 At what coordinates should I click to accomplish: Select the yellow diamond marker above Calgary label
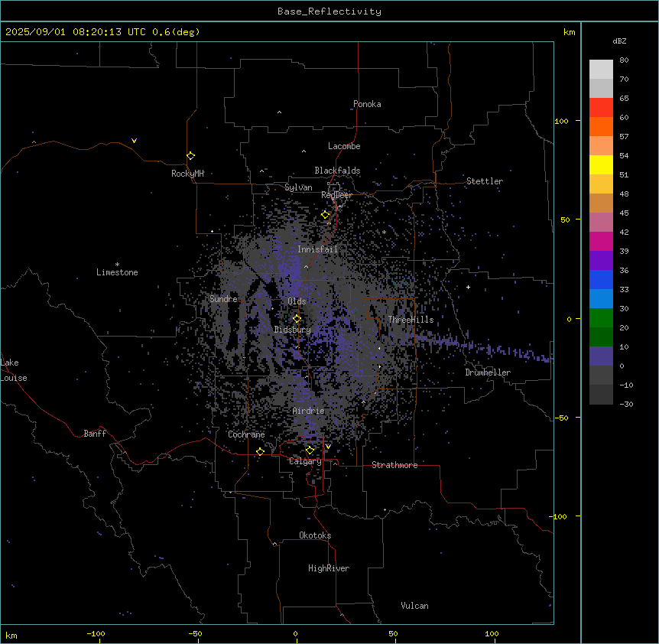point(310,450)
